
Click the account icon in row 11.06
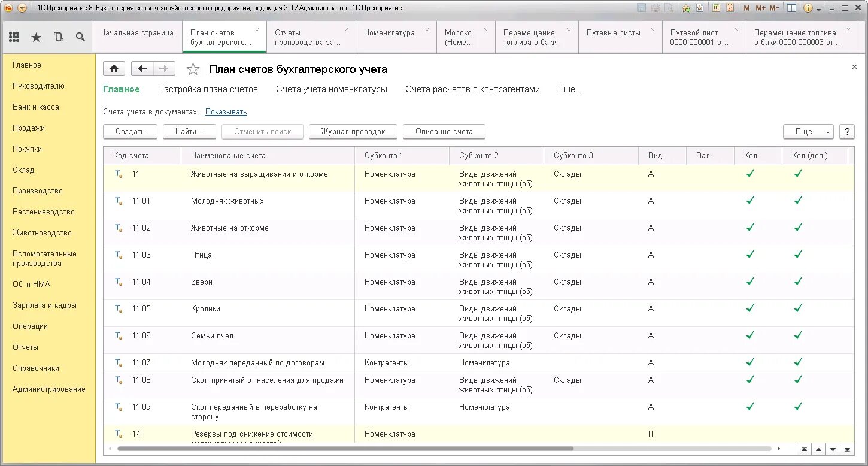coord(119,336)
